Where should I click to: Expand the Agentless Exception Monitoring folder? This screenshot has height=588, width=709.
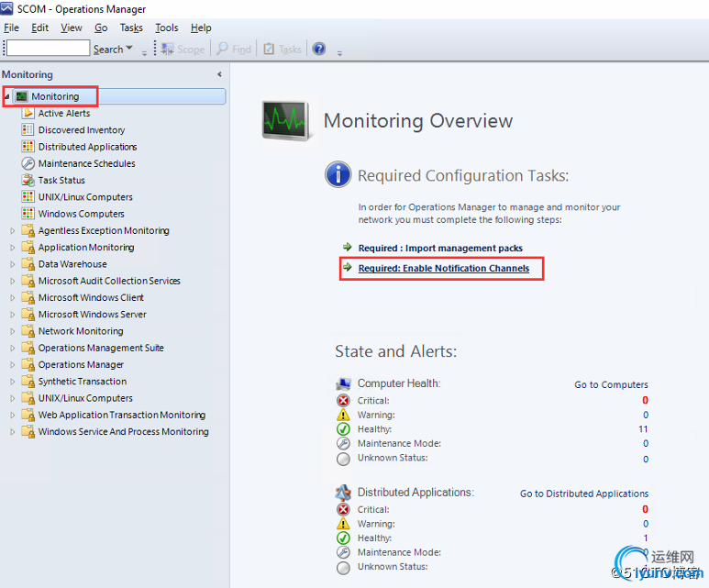[x=13, y=230]
